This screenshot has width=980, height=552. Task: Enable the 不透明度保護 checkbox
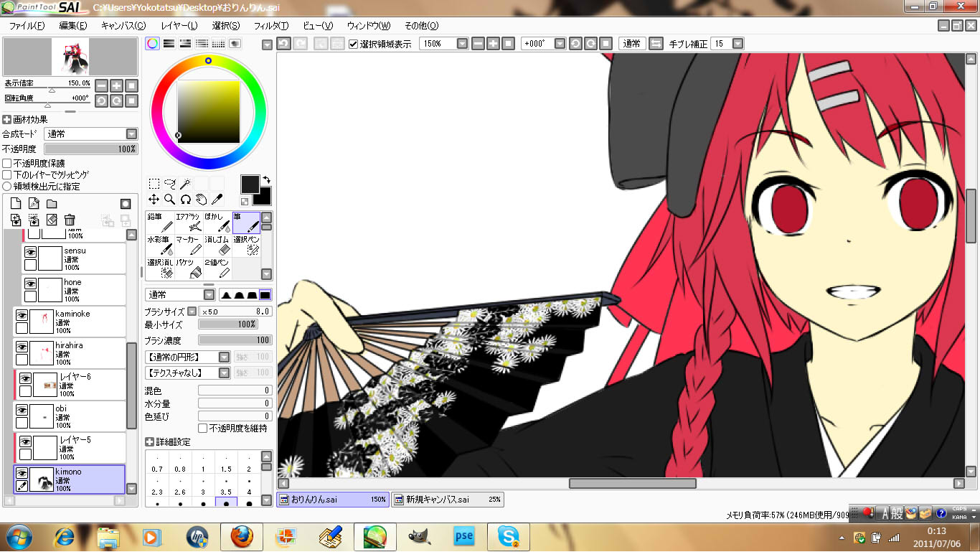[7, 164]
